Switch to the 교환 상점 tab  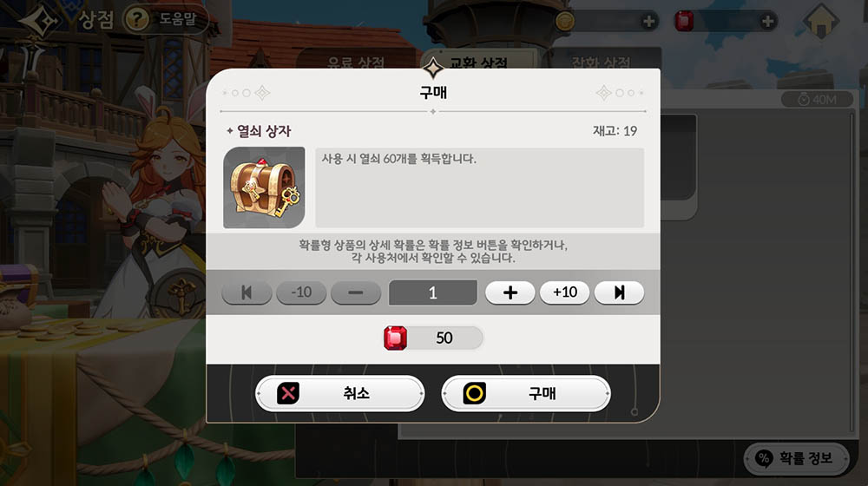479,60
